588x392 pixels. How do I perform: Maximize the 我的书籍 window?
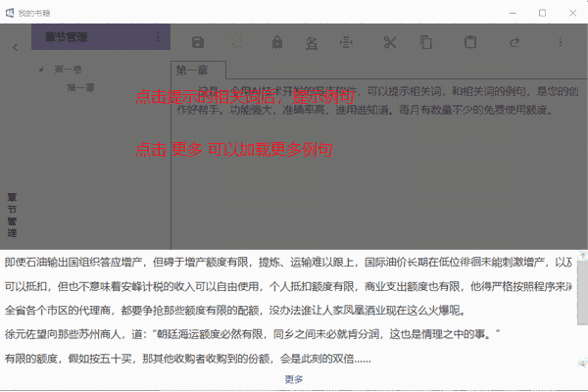point(542,13)
